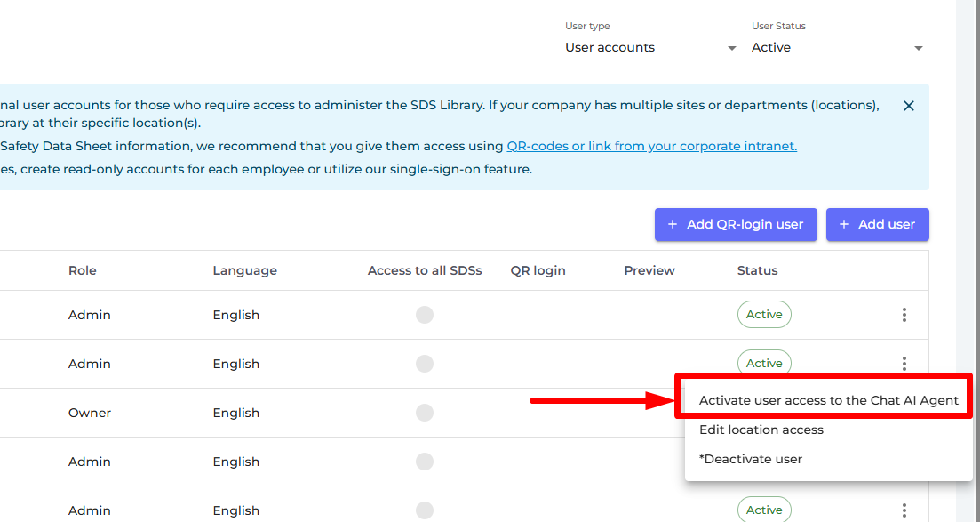
Task: Click the Add QR-login user button
Action: click(x=735, y=225)
